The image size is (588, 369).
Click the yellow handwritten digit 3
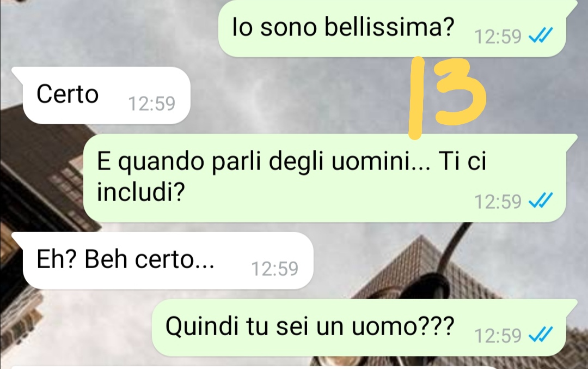(x=461, y=92)
